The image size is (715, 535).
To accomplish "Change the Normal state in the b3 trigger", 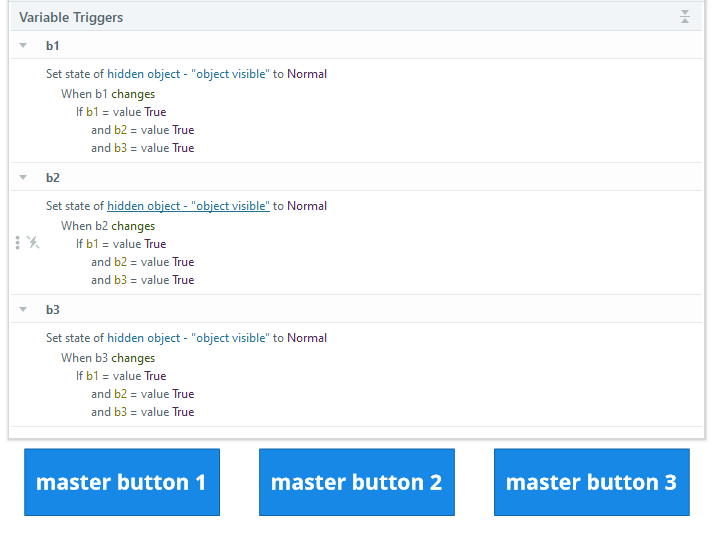I will click(x=307, y=338).
